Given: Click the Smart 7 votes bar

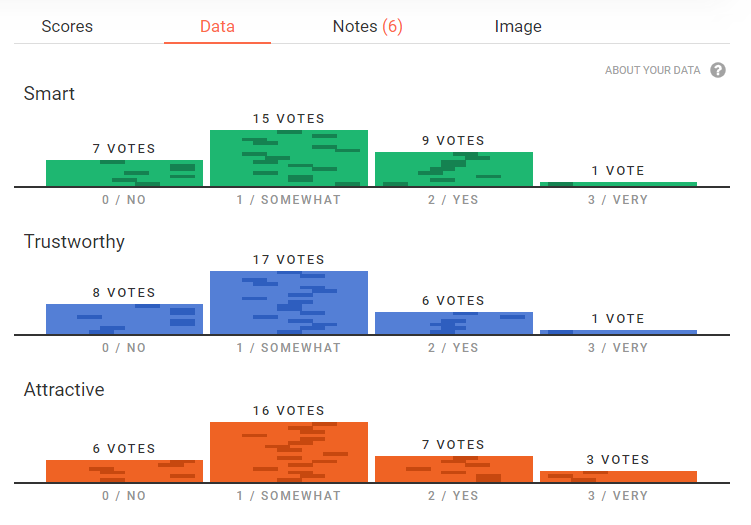Looking at the screenshot, I should tap(124, 173).
